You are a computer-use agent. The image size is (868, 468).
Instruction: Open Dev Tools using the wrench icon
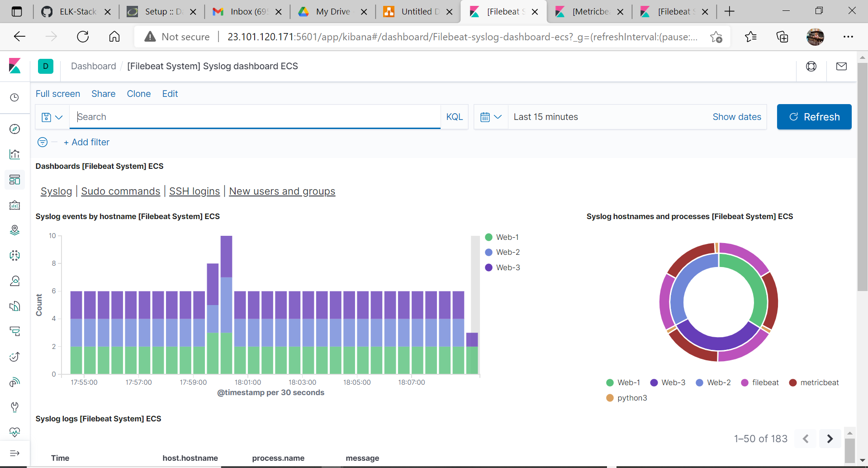(15, 407)
